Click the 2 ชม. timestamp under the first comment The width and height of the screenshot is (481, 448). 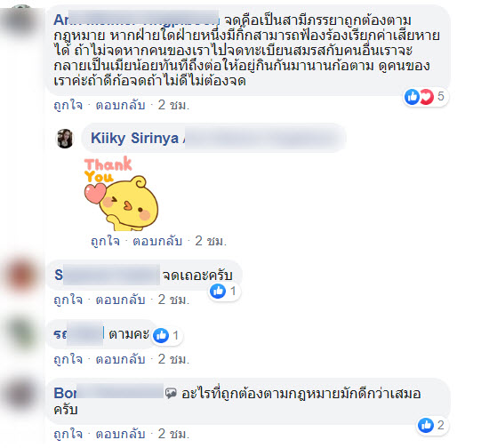173,105
